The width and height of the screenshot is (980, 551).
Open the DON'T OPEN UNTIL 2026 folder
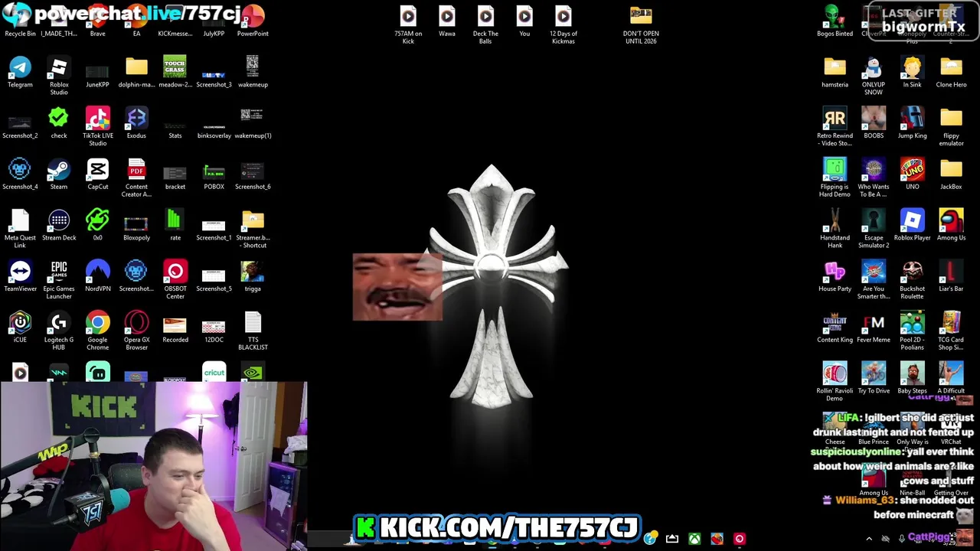[x=641, y=25]
